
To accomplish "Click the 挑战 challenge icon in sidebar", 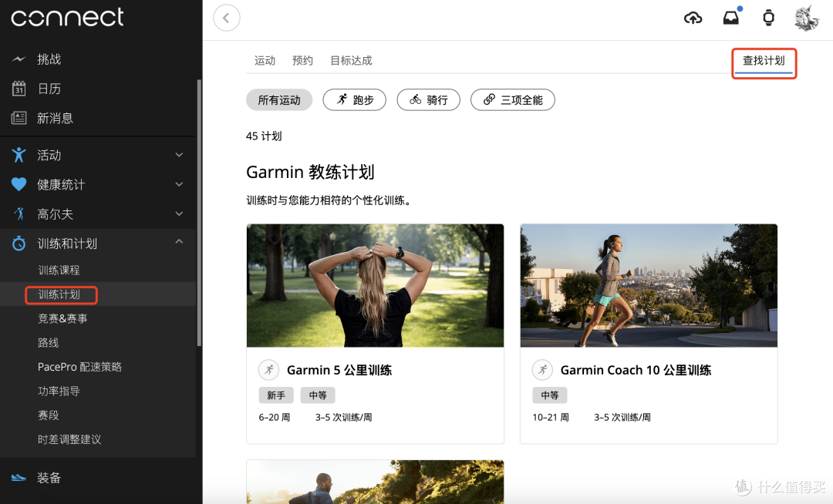I will (x=19, y=59).
